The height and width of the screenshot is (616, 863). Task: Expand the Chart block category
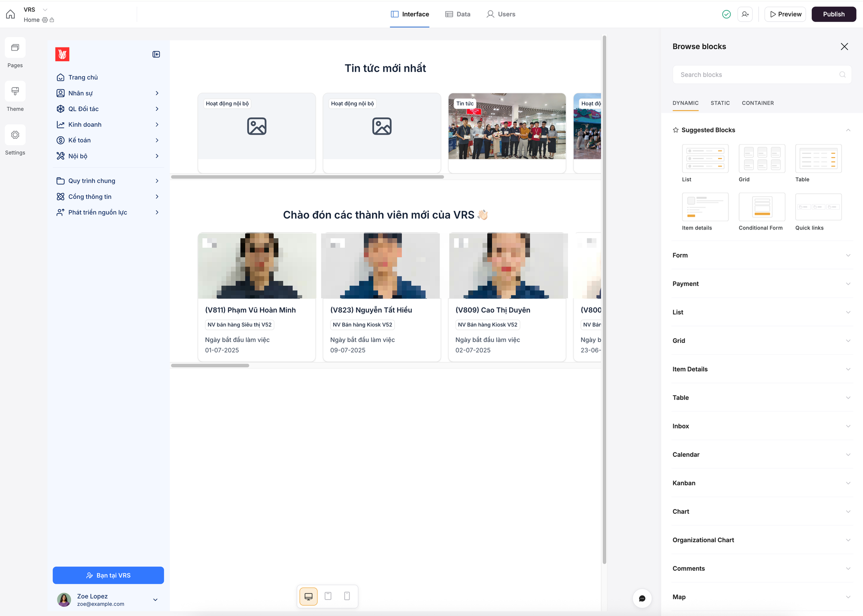pyautogui.click(x=762, y=512)
